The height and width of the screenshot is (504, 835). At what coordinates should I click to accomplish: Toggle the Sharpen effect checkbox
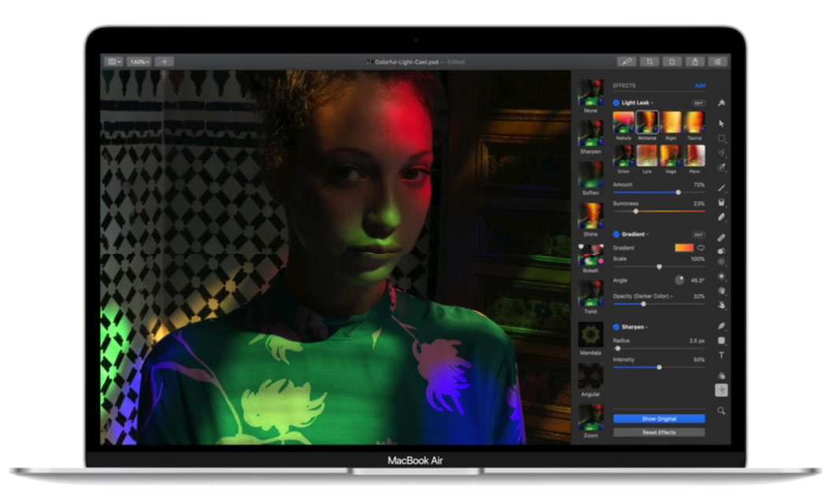616,326
